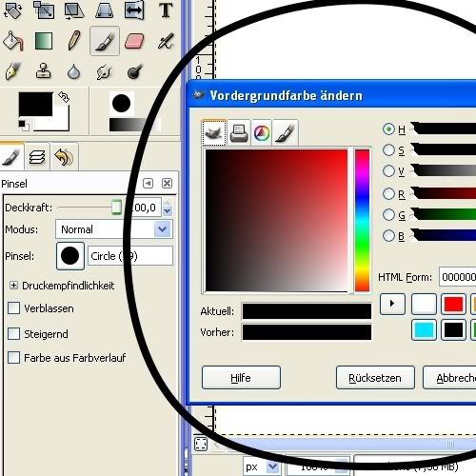Click the Hilfe button
The height and width of the screenshot is (476, 476).
(241, 378)
